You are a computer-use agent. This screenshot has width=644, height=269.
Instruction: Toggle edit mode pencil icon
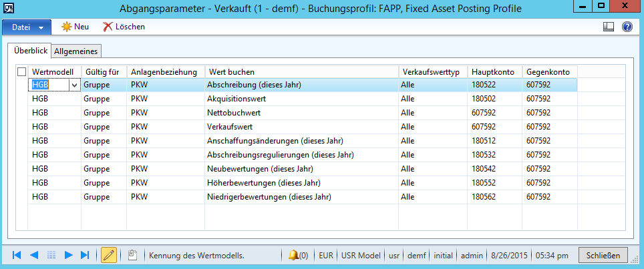pos(108,255)
